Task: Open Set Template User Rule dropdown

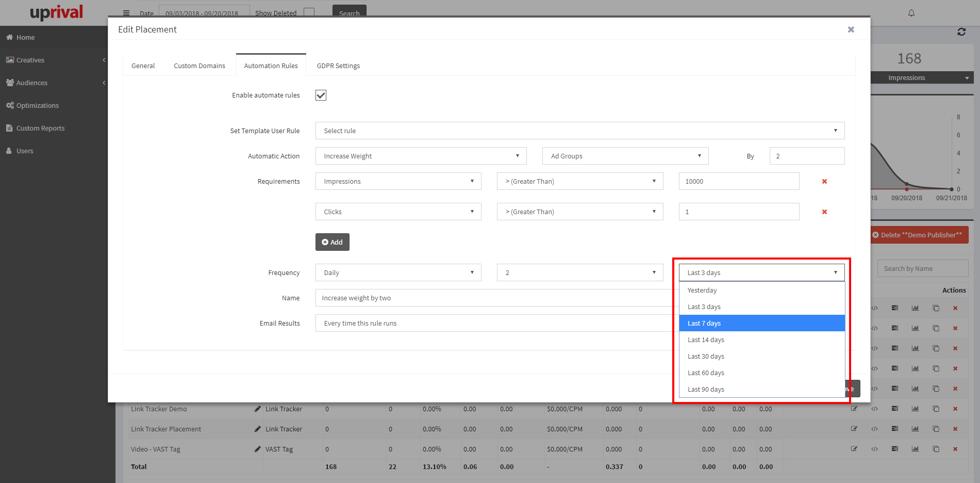Action: 580,131
